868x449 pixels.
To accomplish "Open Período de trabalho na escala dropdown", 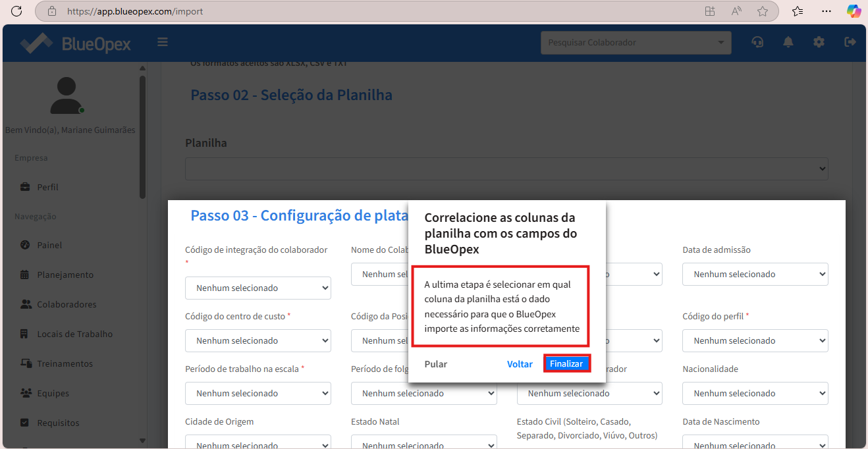I will (x=258, y=393).
